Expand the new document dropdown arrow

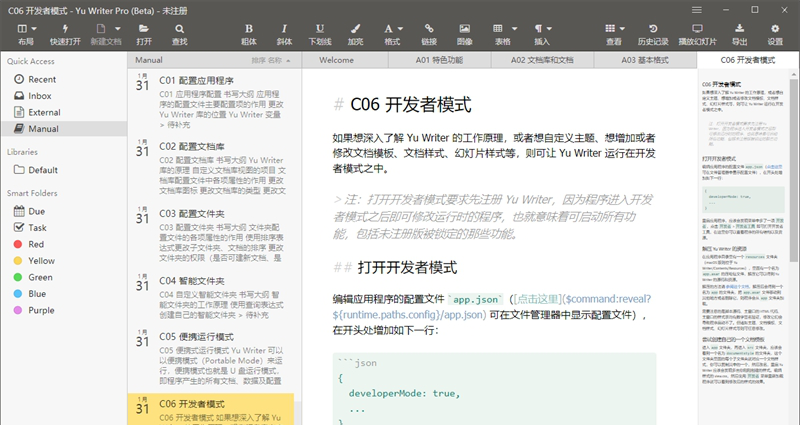[x=118, y=29]
